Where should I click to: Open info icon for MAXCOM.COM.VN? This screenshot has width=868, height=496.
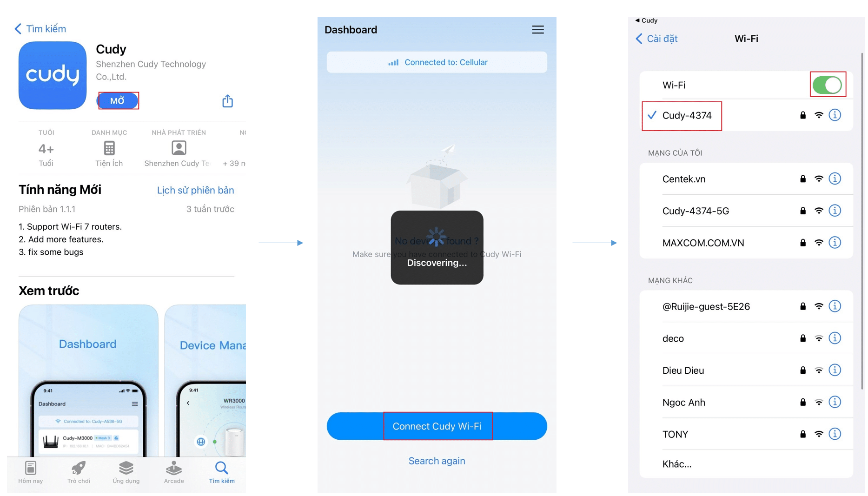coord(835,242)
